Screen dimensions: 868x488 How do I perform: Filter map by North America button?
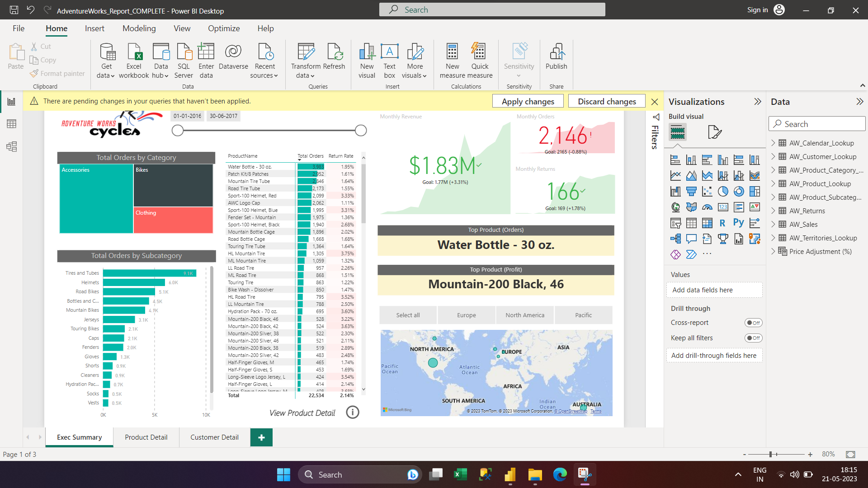click(x=525, y=315)
